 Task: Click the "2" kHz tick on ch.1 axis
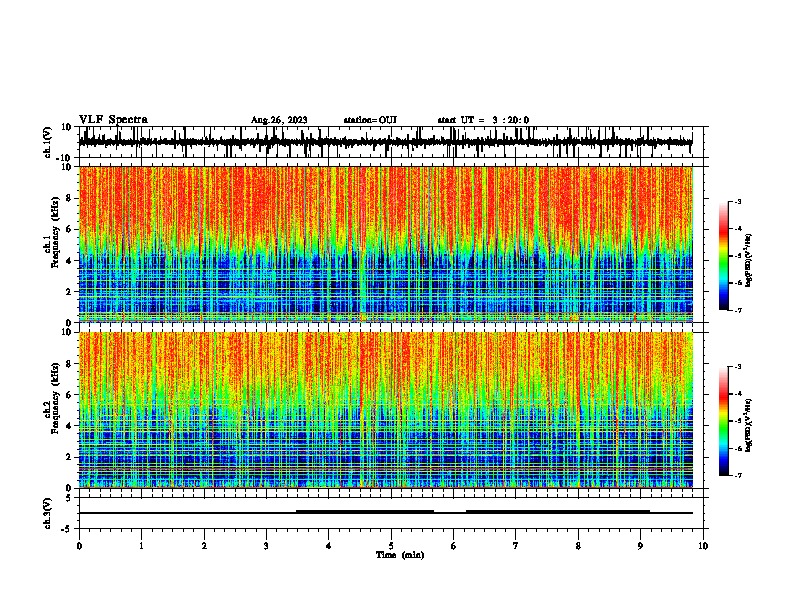click(69, 292)
